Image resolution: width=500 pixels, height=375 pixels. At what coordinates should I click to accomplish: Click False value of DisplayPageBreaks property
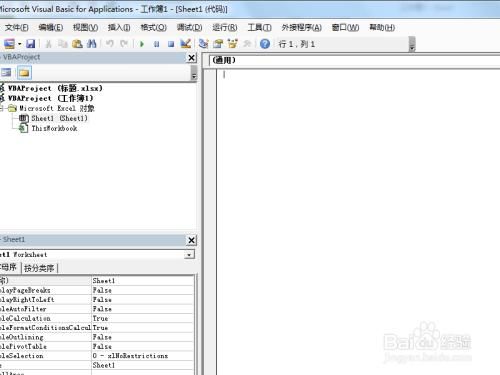(x=142, y=290)
